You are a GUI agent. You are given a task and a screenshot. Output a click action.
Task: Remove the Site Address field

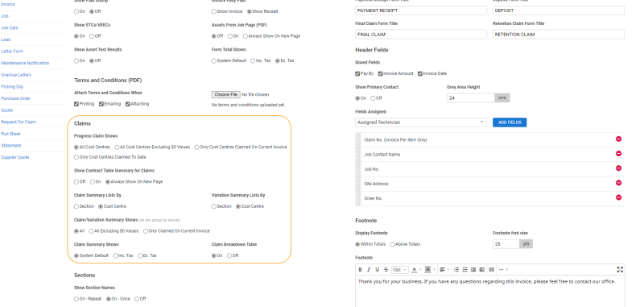click(618, 183)
